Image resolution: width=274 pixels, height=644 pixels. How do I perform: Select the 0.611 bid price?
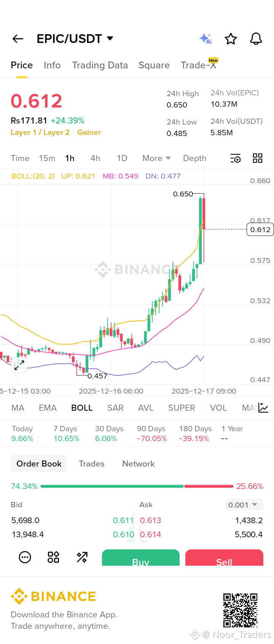123,521
